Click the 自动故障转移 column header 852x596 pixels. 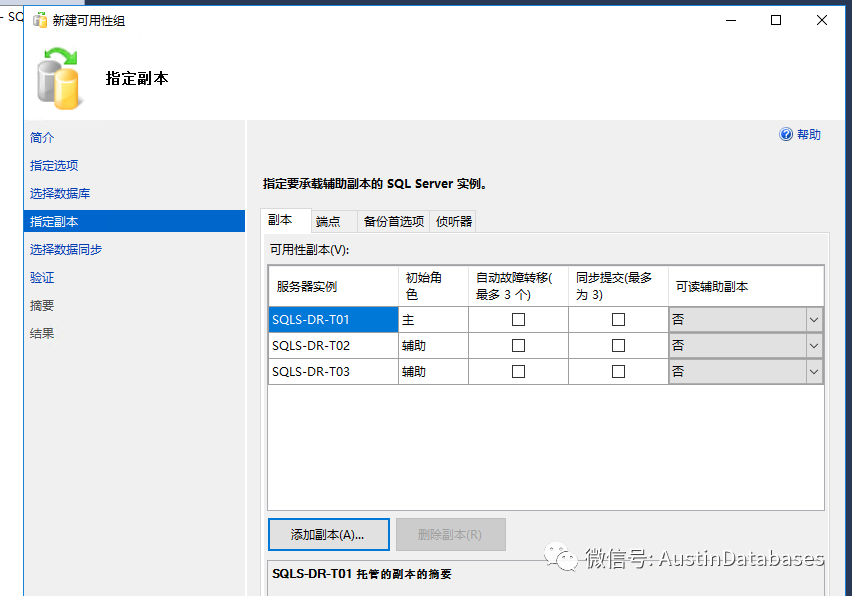(518, 286)
